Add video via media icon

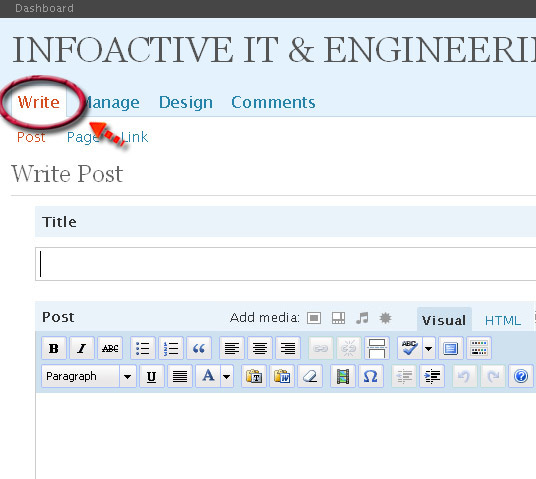pos(338,318)
